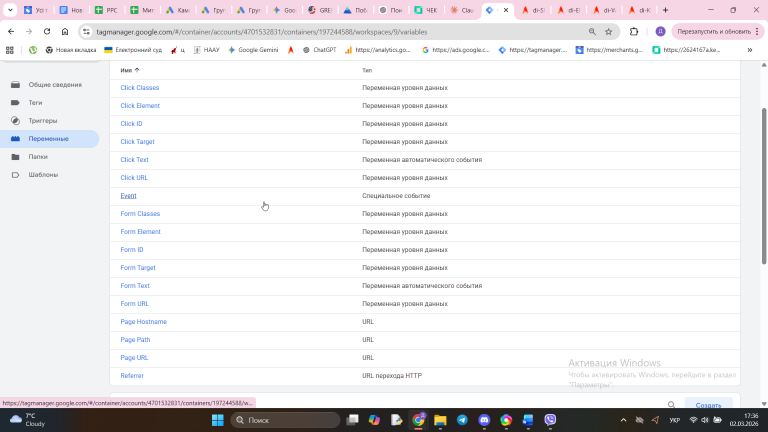
Task: Open the Новая вкладка bookmark
Action: tap(71, 50)
